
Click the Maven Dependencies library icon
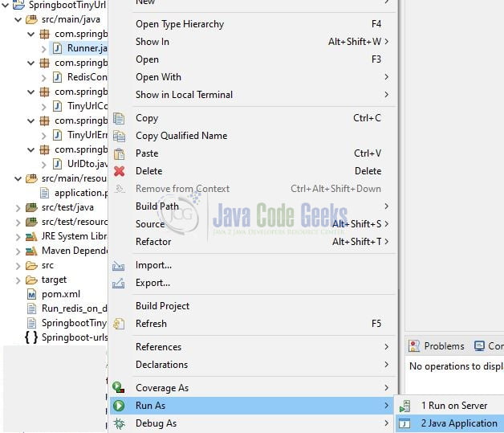click(x=31, y=251)
